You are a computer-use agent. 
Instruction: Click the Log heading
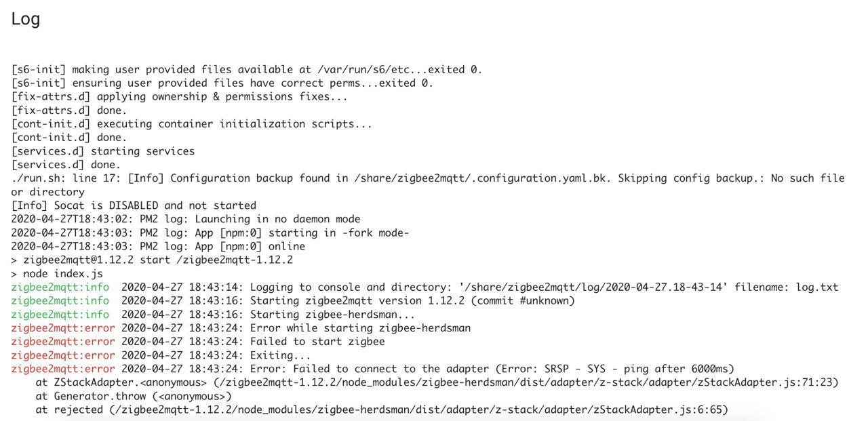pyautogui.click(x=26, y=20)
